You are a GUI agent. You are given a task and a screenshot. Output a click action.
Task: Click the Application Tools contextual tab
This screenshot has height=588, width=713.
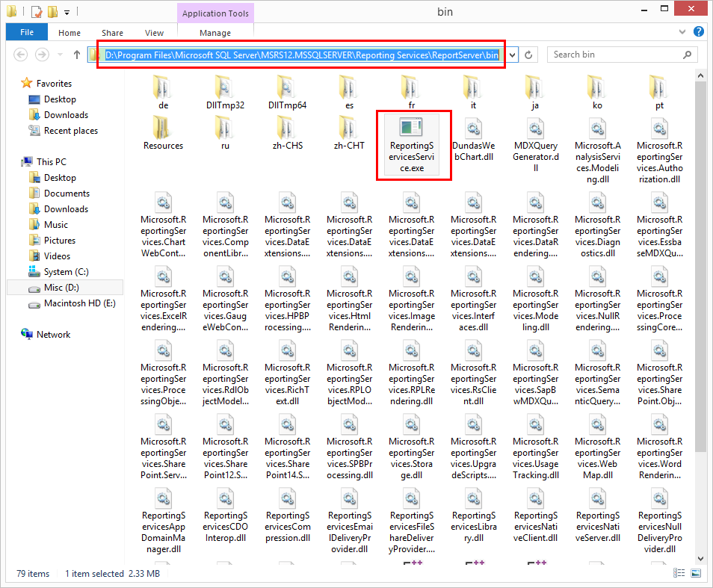point(215,13)
